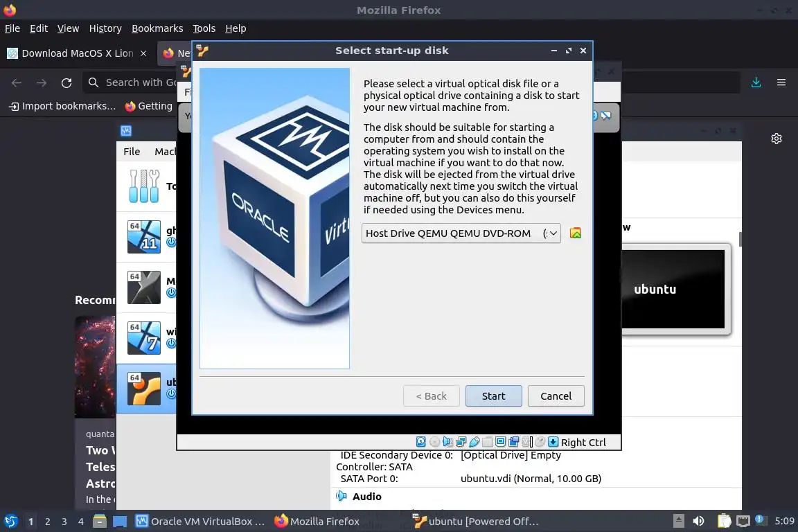This screenshot has height=532, width=798.
Task: Open the file manager icon on the taskbar
Action: click(100, 522)
